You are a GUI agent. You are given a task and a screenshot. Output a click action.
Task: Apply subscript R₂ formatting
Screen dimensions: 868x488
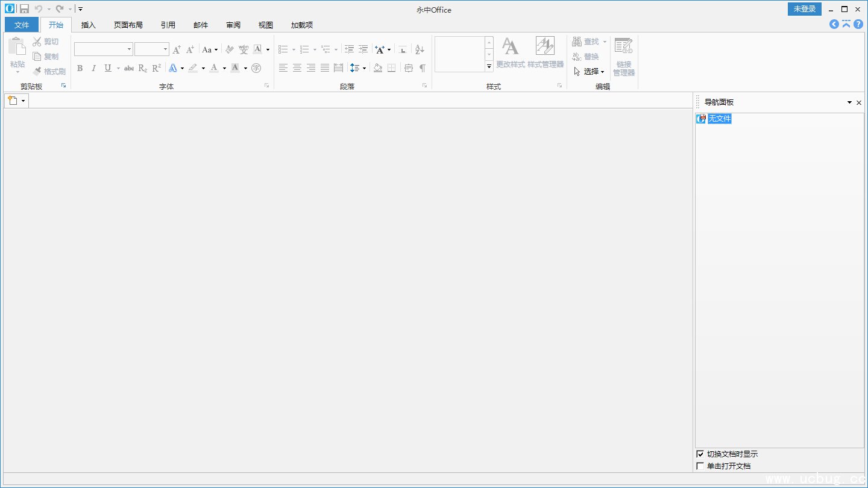click(143, 68)
